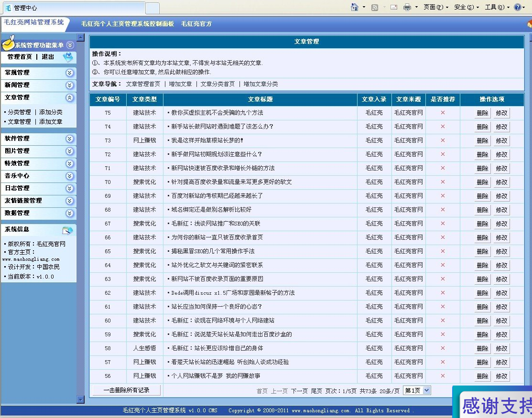Click sidebar scrollbar up arrow
Image resolution: width=532 pixels, height=418 pixels.
pyautogui.click(x=80, y=37)
